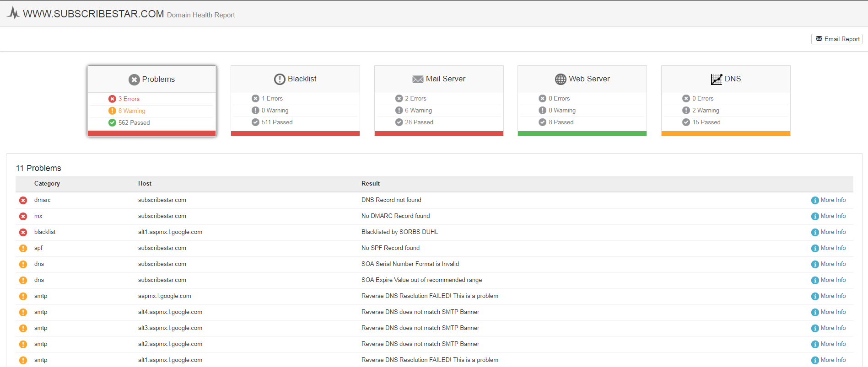This screenshot has width=868, height=367.
Task: Sort by the Category column header
Action: (x=47, y=183)
